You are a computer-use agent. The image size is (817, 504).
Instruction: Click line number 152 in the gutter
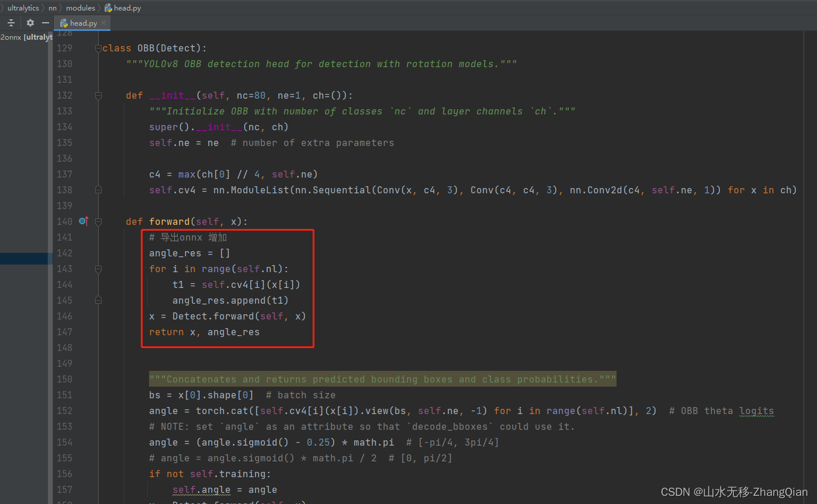pos(64,411)
